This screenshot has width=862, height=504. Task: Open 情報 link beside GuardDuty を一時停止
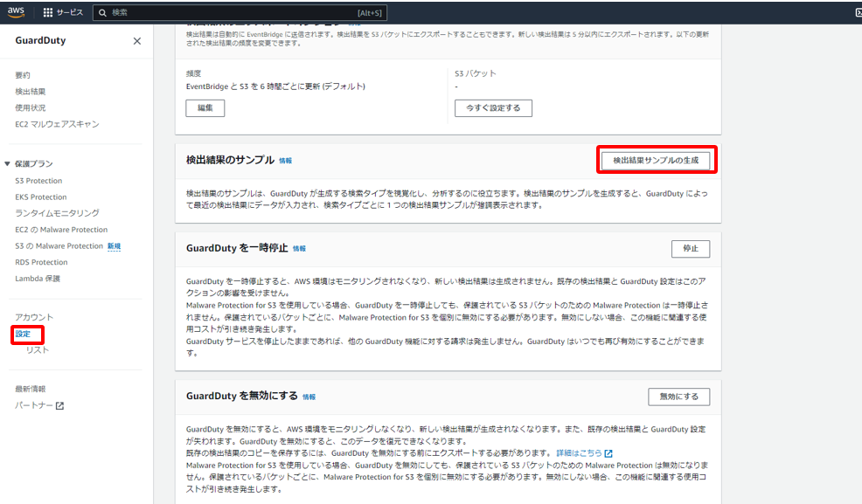[x=299, y=249]
